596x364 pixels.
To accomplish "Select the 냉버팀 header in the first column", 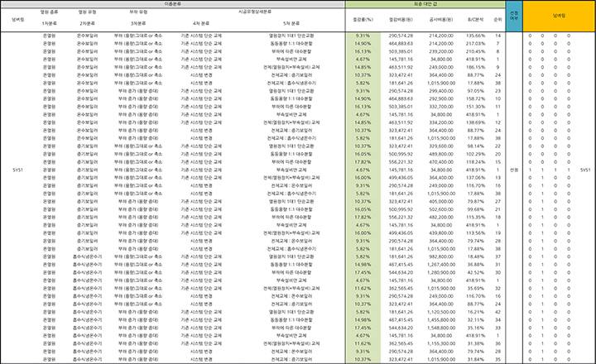I will click(x=19, y=17).
